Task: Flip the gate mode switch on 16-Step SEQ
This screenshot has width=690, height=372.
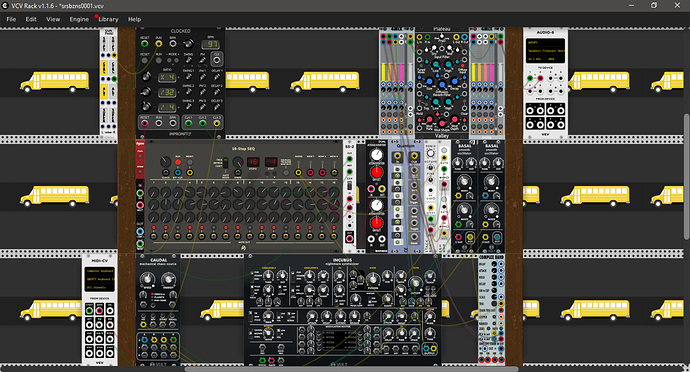Action: 225,163
